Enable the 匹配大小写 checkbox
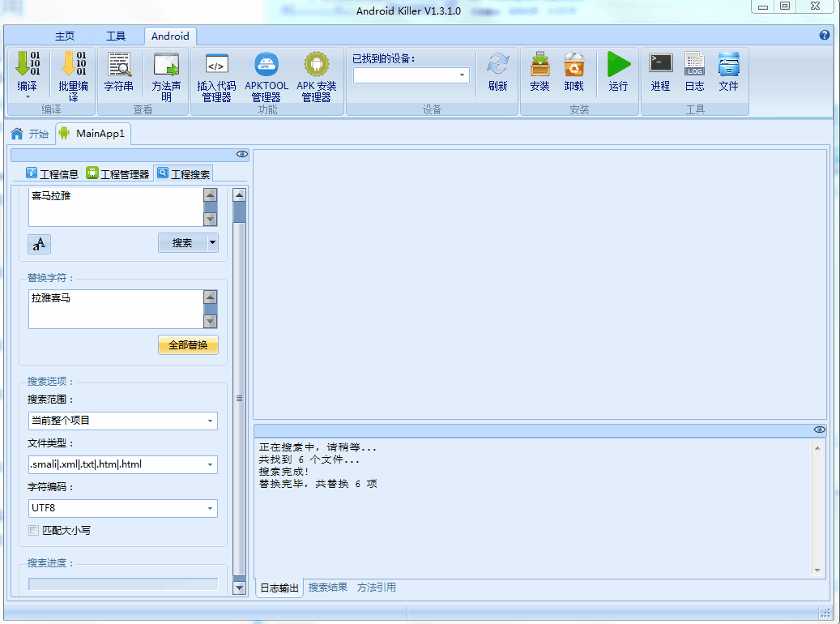 point(34,530)
